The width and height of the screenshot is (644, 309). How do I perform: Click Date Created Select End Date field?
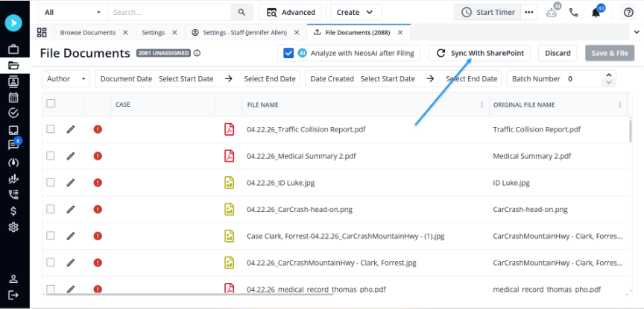472,78
